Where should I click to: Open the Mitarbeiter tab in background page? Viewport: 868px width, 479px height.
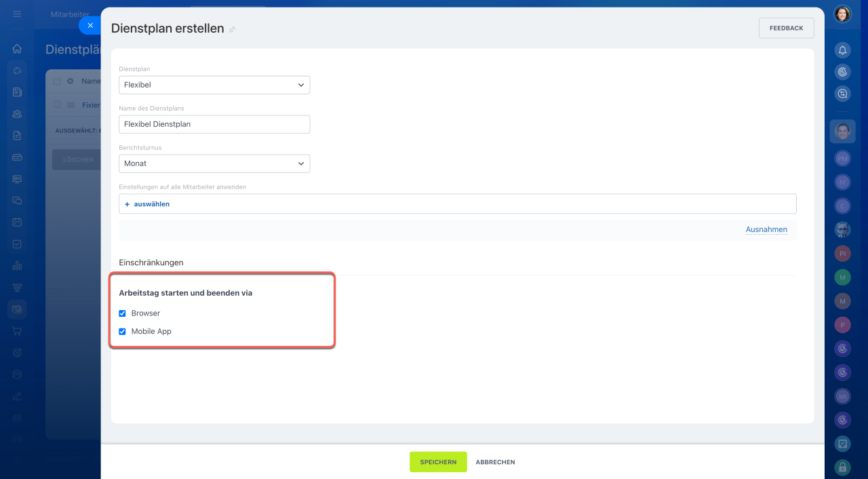click(69, 14)
